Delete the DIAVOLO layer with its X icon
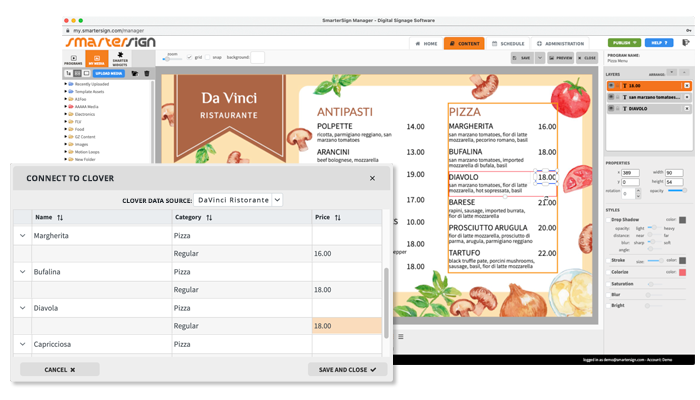The height and width of the screenshot is (400, 700). 687,108
